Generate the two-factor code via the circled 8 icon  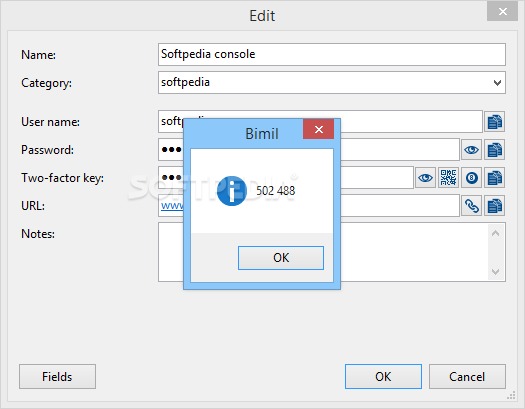coord(471,178)
